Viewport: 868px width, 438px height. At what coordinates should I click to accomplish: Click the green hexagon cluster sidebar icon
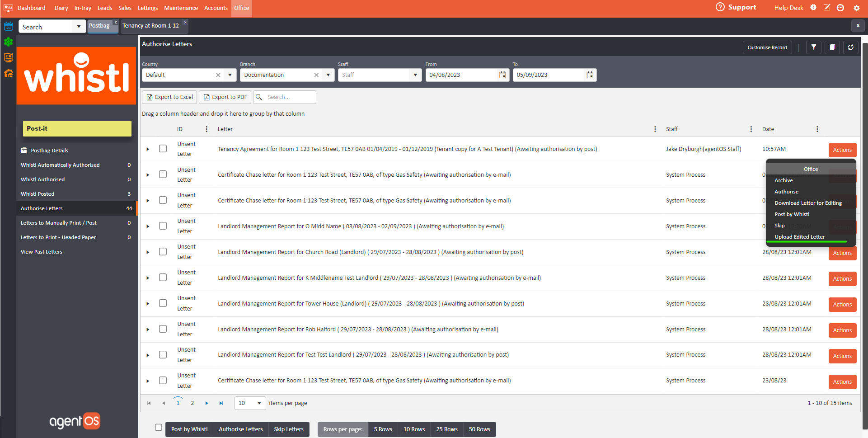(9, 42)
